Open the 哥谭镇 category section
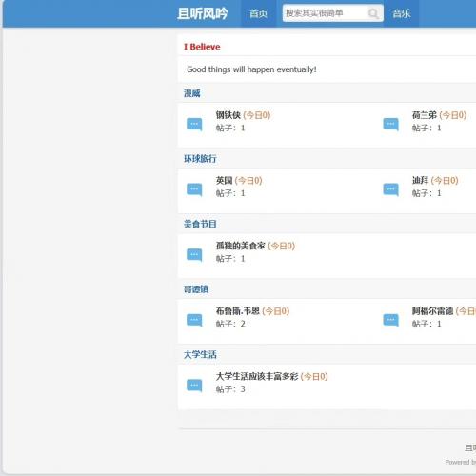 click(196, 289)
